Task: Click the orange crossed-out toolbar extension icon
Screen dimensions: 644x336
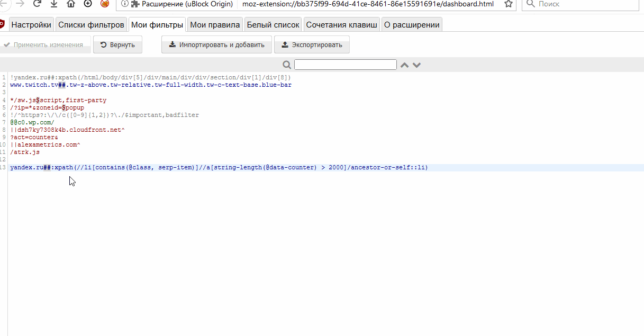Action: pos(105,4)
